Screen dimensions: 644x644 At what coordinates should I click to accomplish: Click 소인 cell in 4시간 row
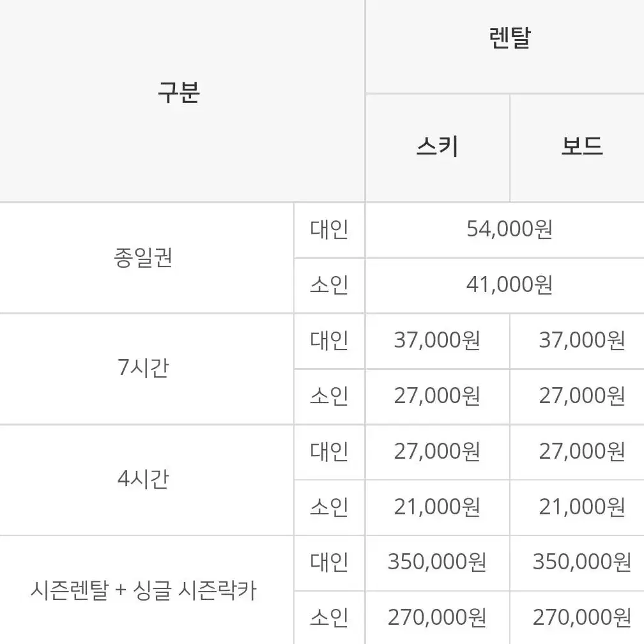[x=330, y=507]
